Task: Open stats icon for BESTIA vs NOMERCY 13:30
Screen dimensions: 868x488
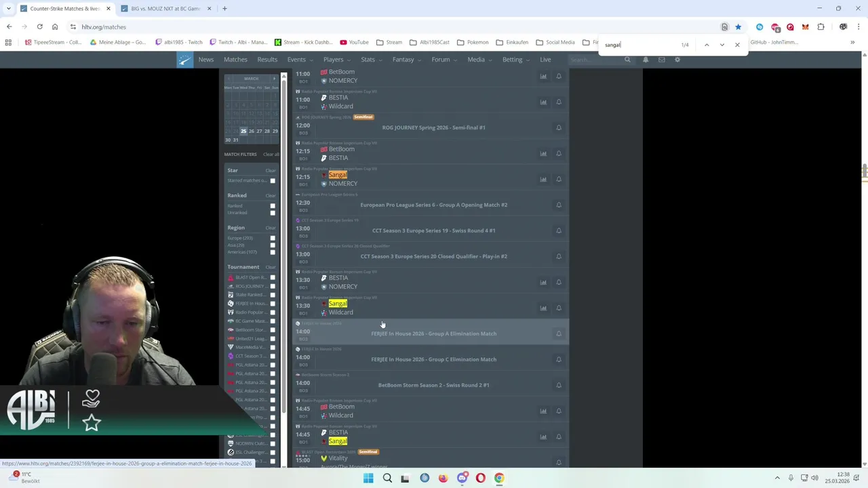Action: [543, 282]
